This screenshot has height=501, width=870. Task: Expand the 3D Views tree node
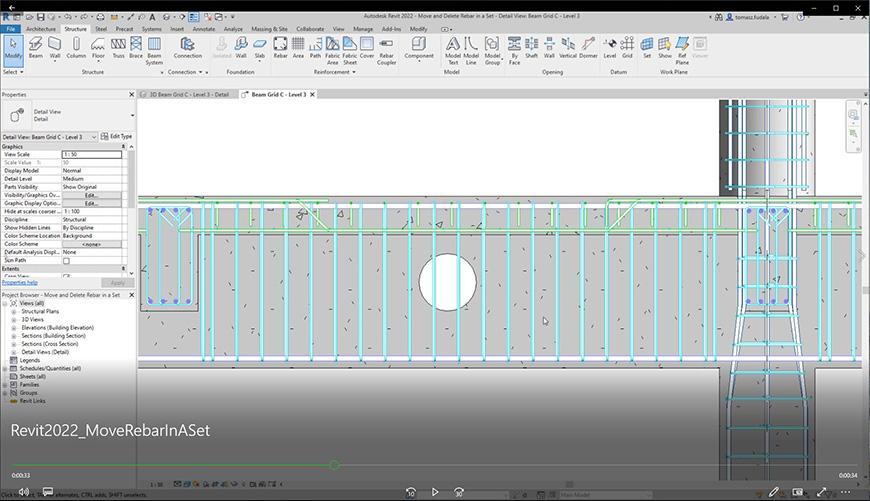14,320
